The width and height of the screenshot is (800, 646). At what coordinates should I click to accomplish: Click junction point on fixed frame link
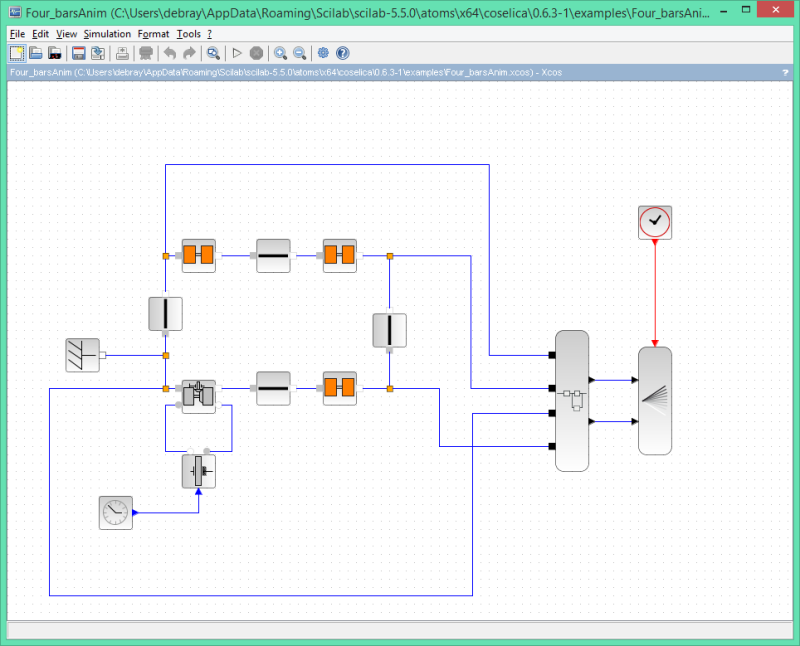point(165,355)
